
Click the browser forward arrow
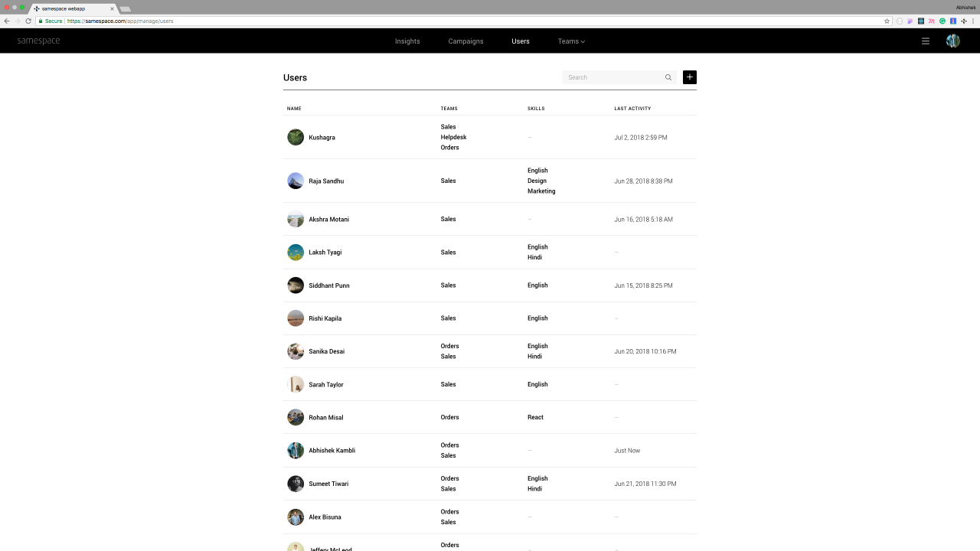click(18, 21)
